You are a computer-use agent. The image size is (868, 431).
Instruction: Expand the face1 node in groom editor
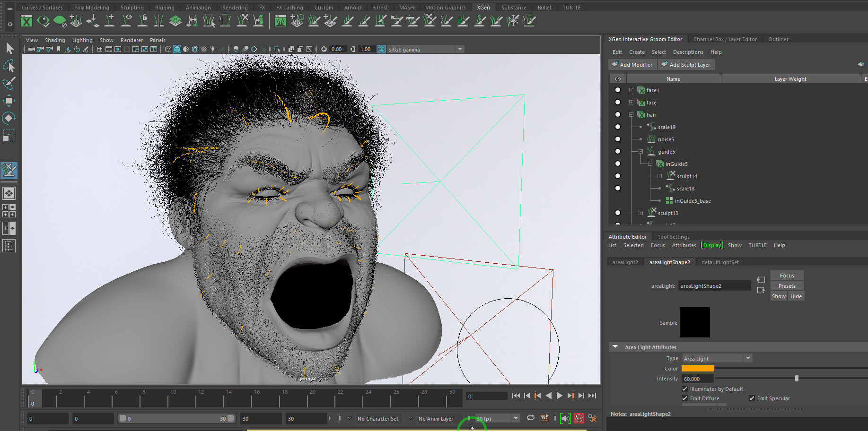click(631, 90)
